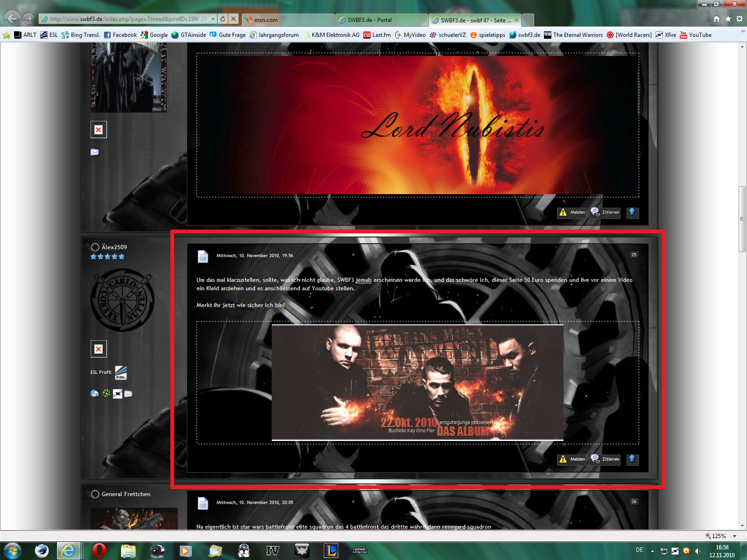Launch League of Legends taskbar icon

tap(331, 551)
